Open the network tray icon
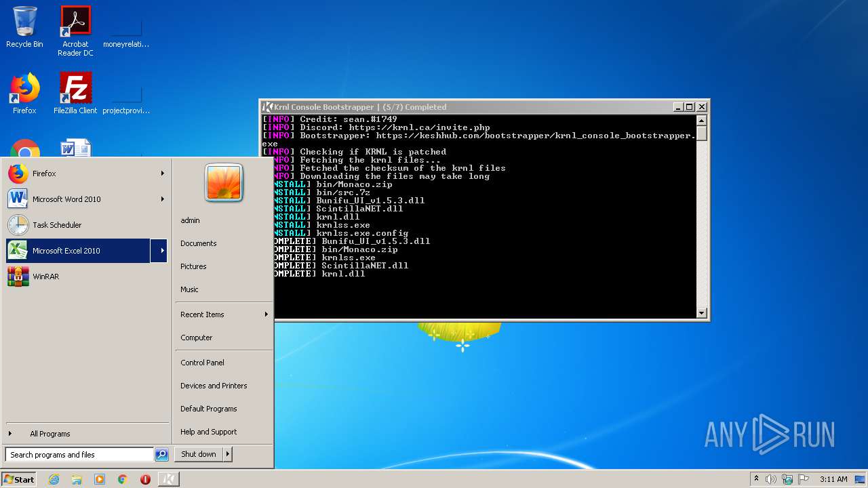This screenshot has height=488, width=868. pyautogui.click(x=787, y=479)
